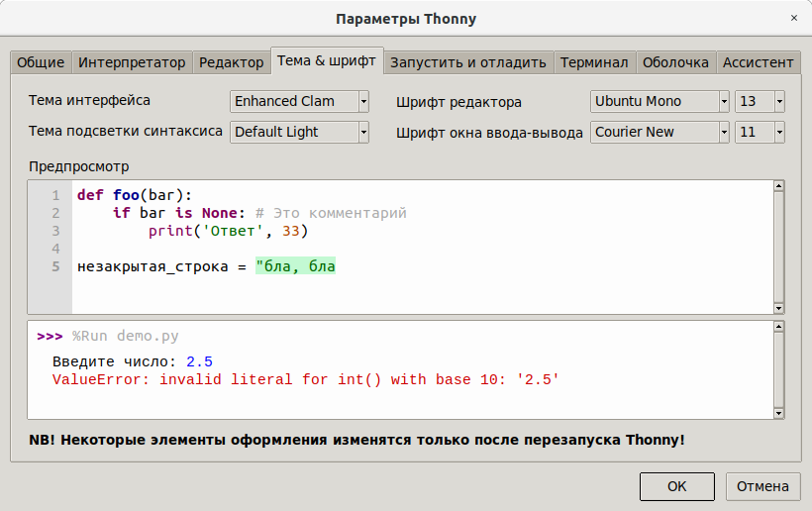Open the Редактор tab
Image resolution: width=812 pixels, height=511 pixels.
point(232,62)
